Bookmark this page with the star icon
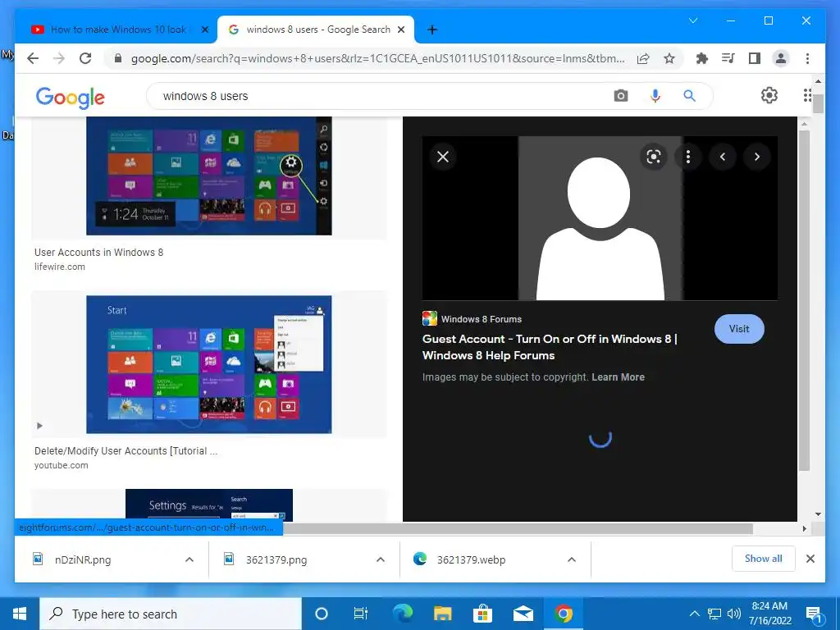 (x=669, y=58)
